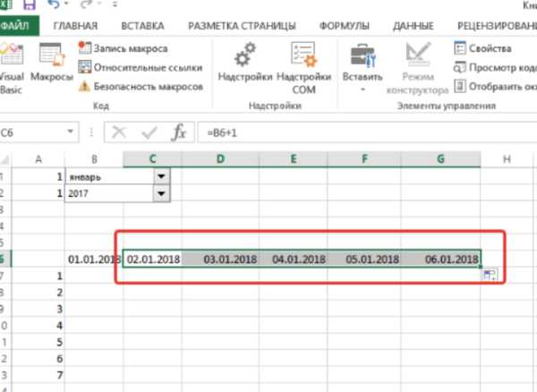Expand the 2017 year combo box

pos(161,193)
